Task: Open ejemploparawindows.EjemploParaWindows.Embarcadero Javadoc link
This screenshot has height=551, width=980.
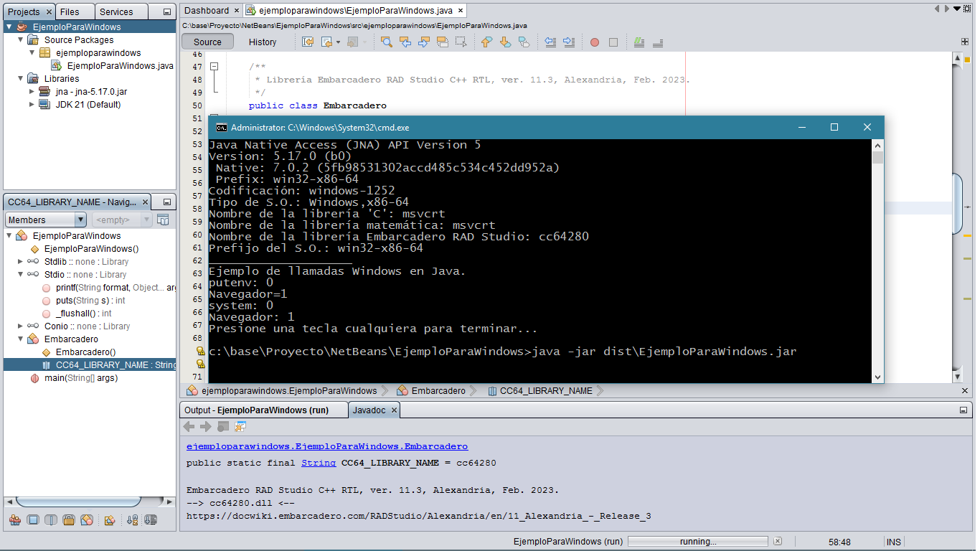Action: (327, 446)
